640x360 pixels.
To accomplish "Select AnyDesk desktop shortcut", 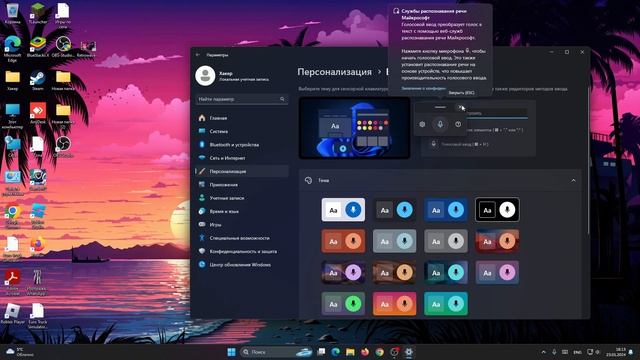I will coord(38,113).
